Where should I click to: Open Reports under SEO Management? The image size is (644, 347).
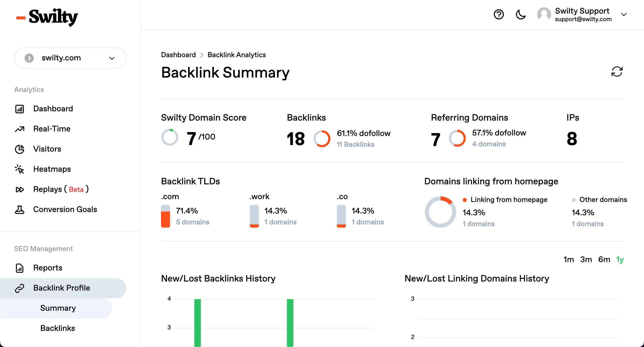click(48, 268)
